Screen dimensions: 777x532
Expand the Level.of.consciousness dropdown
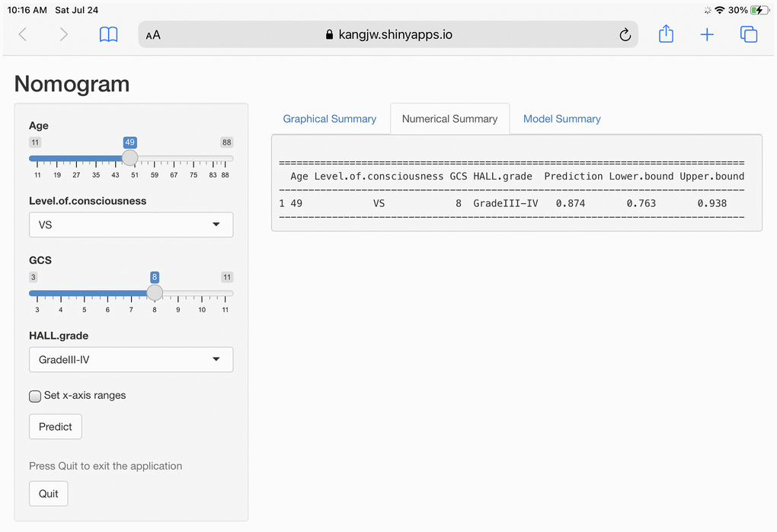pyautogui.click(x=131, y=225)
